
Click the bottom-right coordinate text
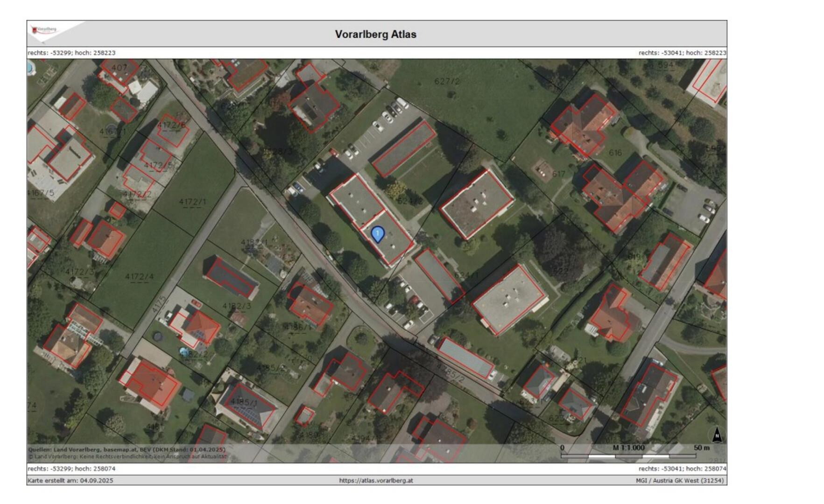pyautogui.click(x=682, y=469)
